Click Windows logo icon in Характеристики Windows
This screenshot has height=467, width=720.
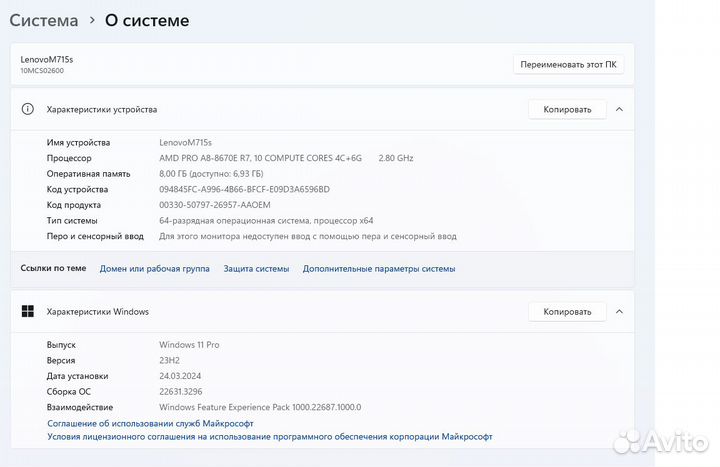28,311
